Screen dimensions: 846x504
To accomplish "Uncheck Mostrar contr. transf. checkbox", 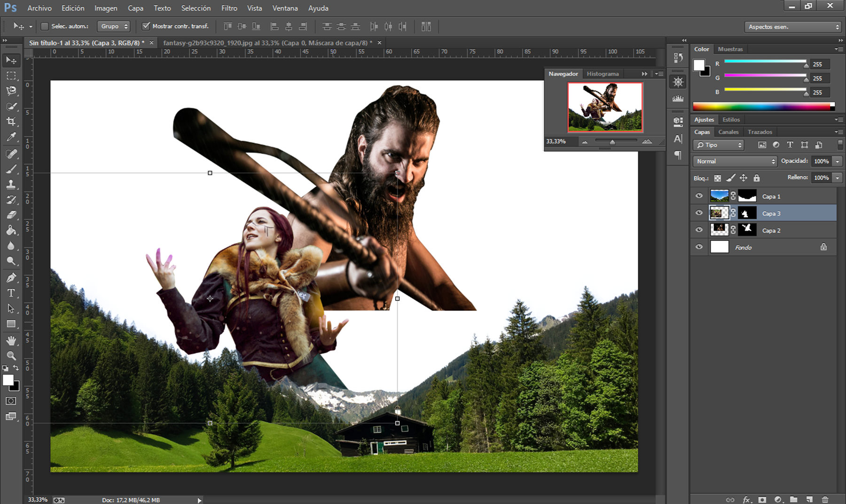I will coord(146,26).
